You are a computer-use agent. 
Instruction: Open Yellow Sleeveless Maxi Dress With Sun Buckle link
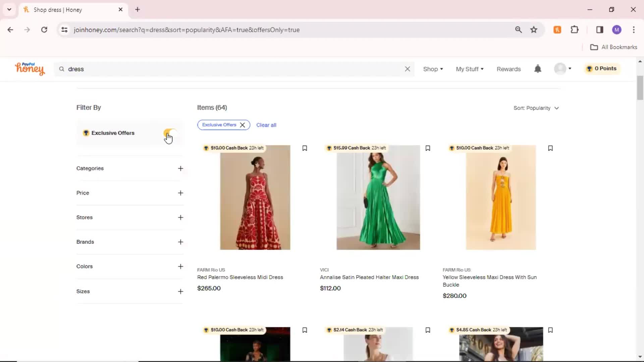pos(490,281)
